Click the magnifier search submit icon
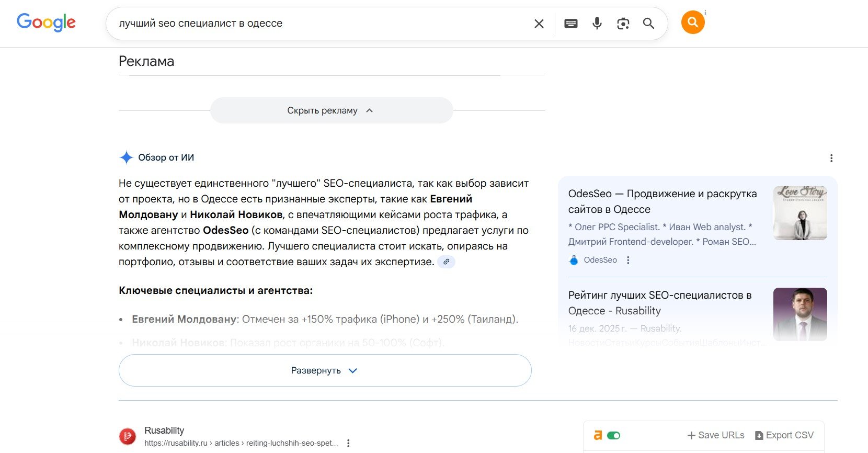Image resolution: width=868 pixels, height=453 pixels. click(648, 24)
